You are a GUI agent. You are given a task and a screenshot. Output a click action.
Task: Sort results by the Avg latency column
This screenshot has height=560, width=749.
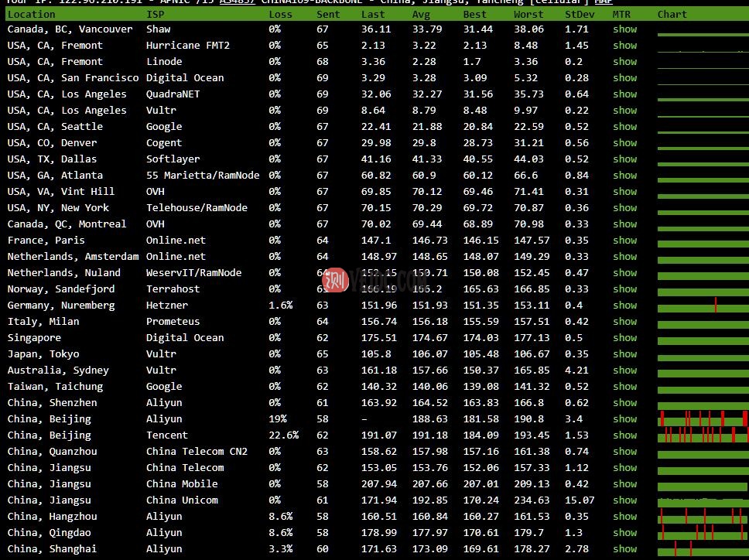421,13
